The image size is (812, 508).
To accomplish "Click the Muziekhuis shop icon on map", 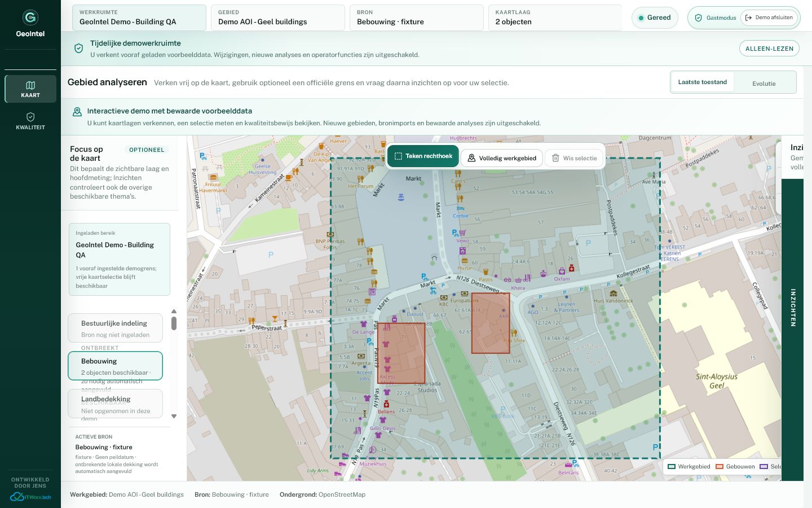I will tap(372, 450).
